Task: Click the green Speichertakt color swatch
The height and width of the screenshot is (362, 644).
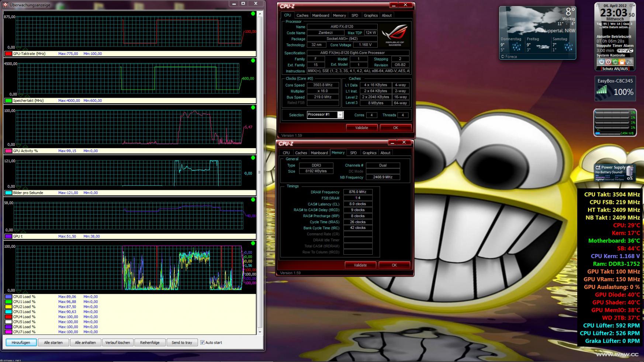Action: [8, 101]
